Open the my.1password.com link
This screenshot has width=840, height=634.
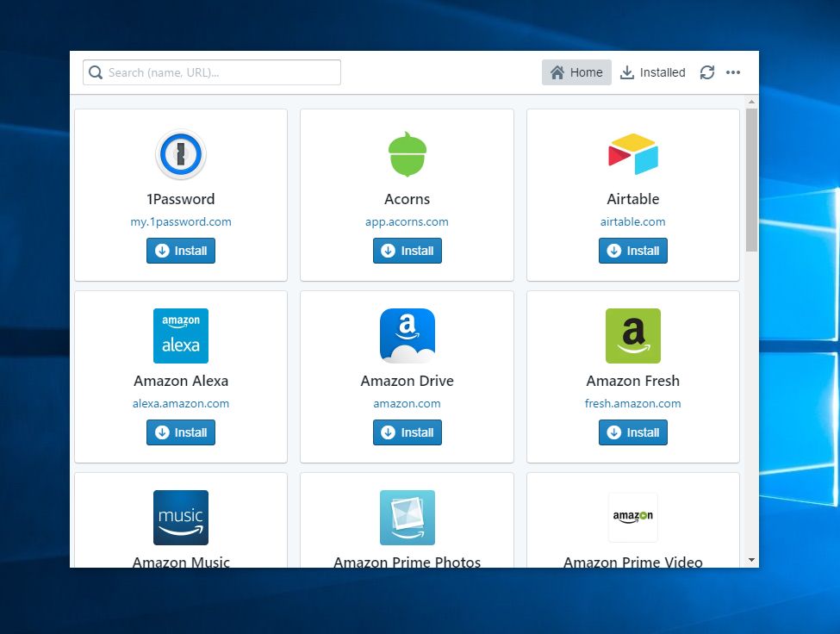(181, 221)
